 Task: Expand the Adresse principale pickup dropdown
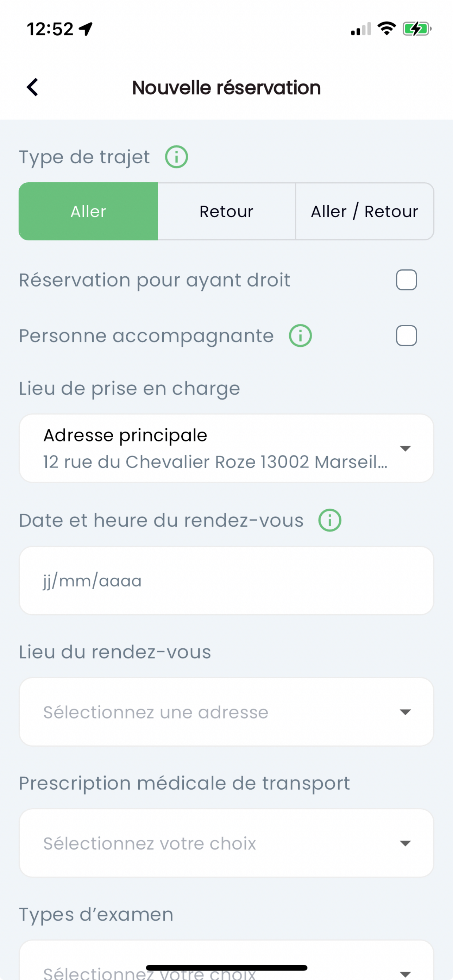point(226,448)
